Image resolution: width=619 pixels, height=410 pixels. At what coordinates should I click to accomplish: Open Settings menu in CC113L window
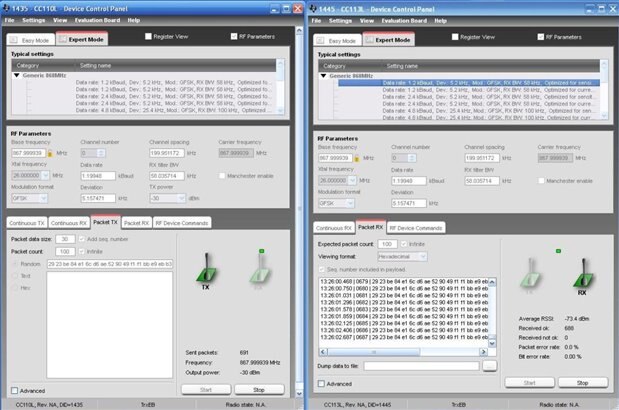[x=340, y=21]
